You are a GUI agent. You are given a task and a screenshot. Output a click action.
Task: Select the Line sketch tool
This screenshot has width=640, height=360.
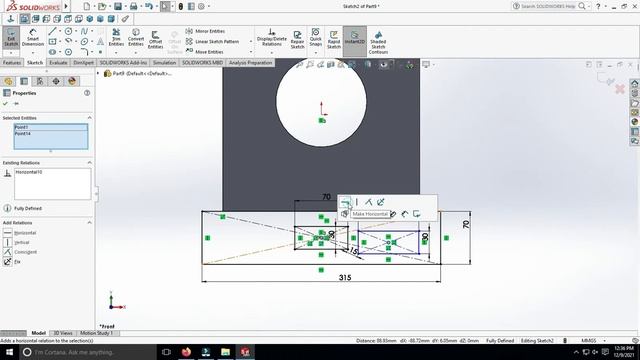point(52,31)
